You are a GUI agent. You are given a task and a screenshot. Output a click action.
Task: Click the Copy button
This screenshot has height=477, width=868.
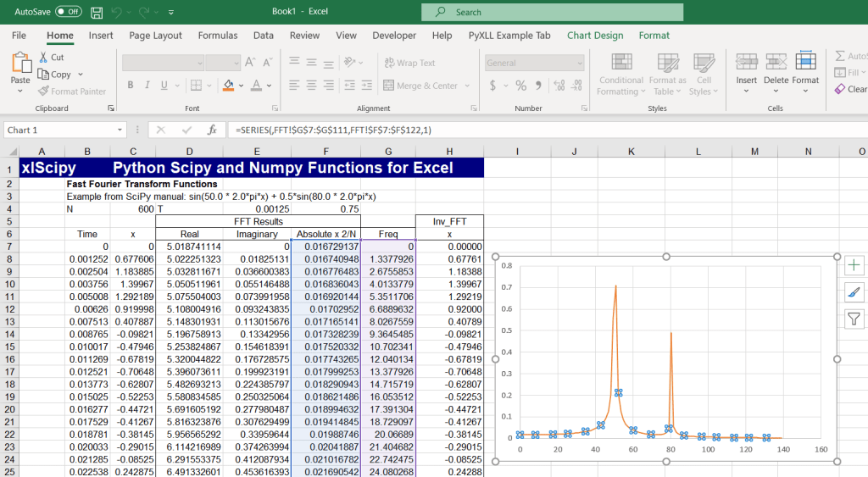coord(55,75)
